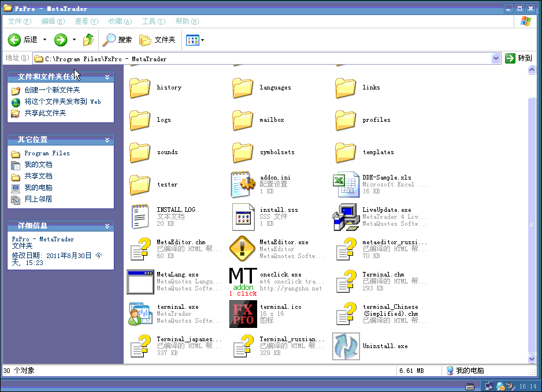Expand the address bar dropdown arrow
The width and height of the screenshot is (542, 392).
pos(496,58)
